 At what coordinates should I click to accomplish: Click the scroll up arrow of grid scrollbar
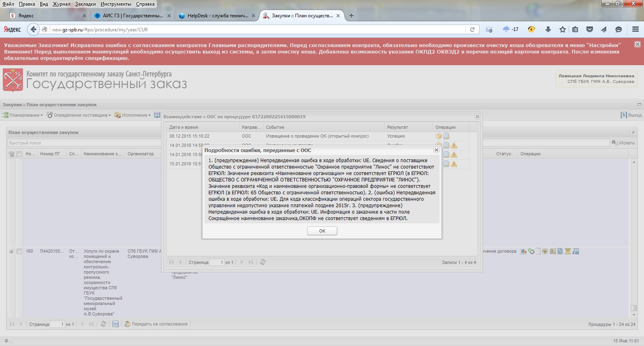coord(634,163)
